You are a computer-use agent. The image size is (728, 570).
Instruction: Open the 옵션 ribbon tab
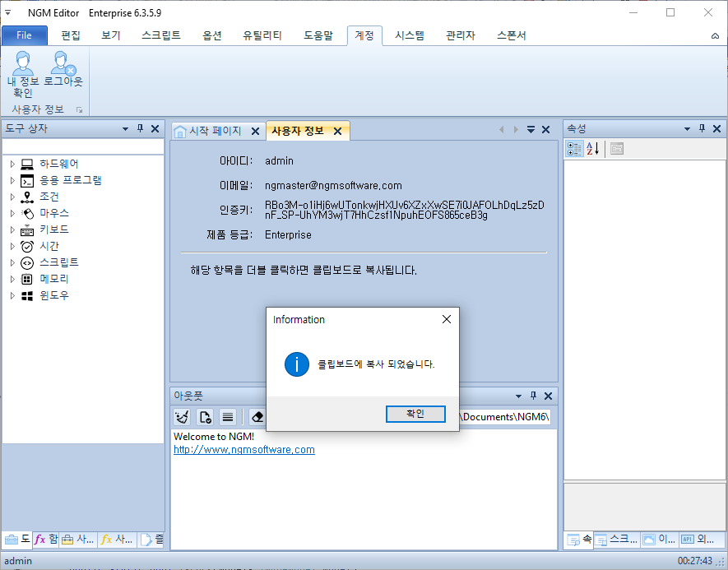(212, 35)
